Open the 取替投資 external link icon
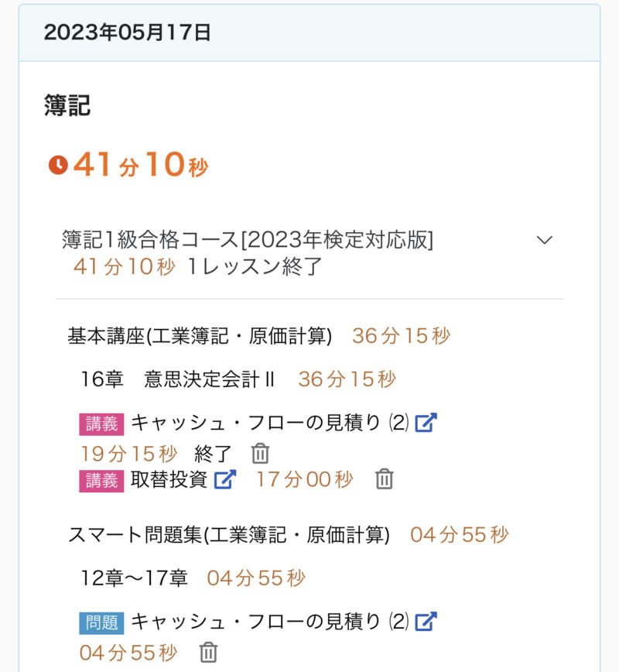This screenshot has width=619, height=672. tap(224, 479)
